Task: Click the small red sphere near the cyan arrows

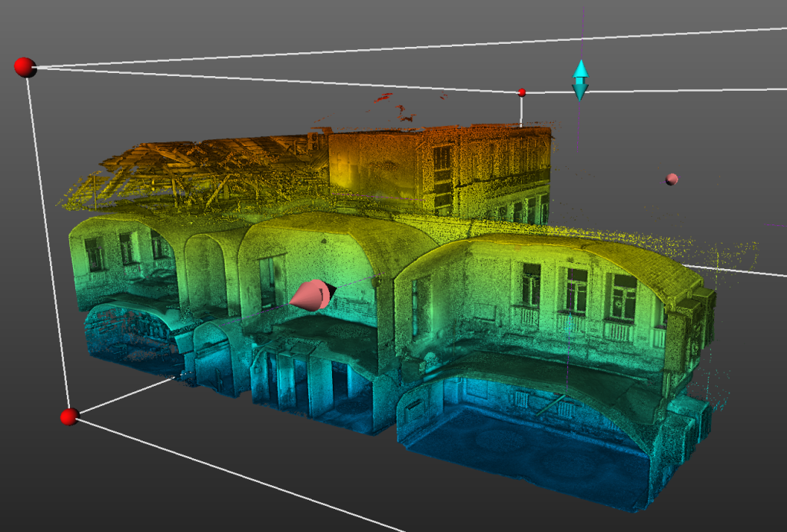Action: click(x=522, y=92)
